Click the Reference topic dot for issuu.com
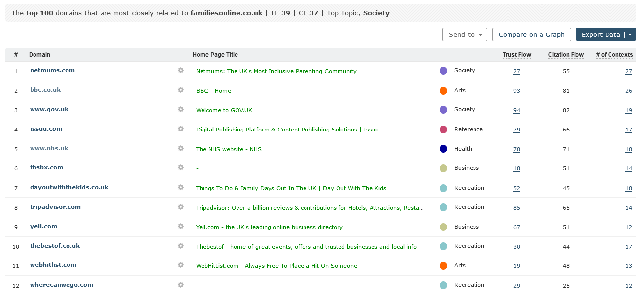644x295 pixels. point(443,130)
